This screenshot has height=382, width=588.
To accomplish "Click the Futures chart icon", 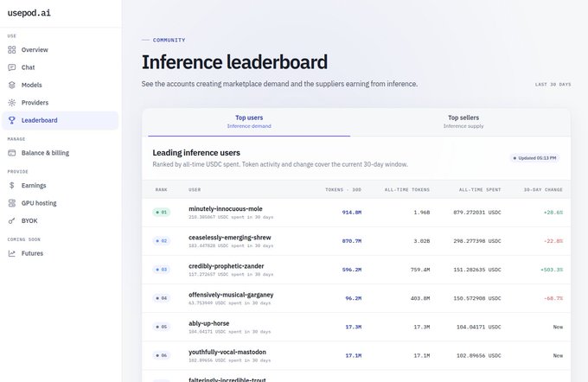I will coord(12,253).
